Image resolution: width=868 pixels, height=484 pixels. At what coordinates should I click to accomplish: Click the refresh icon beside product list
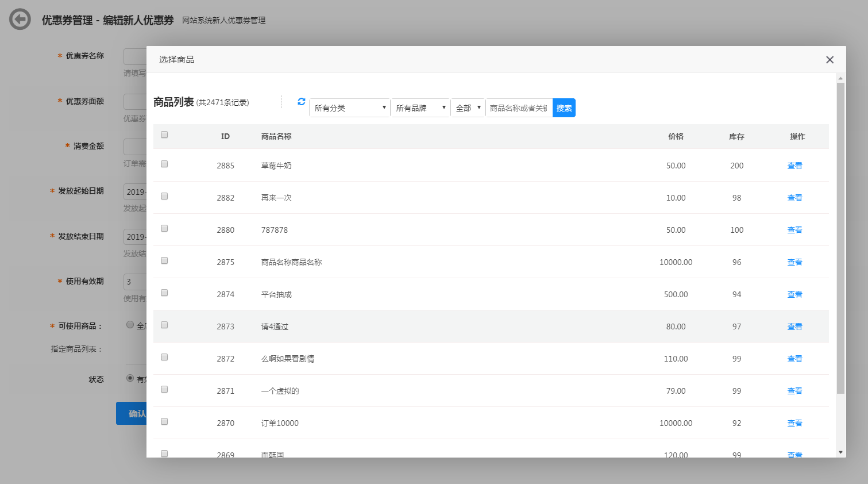(x=301, y=102)
